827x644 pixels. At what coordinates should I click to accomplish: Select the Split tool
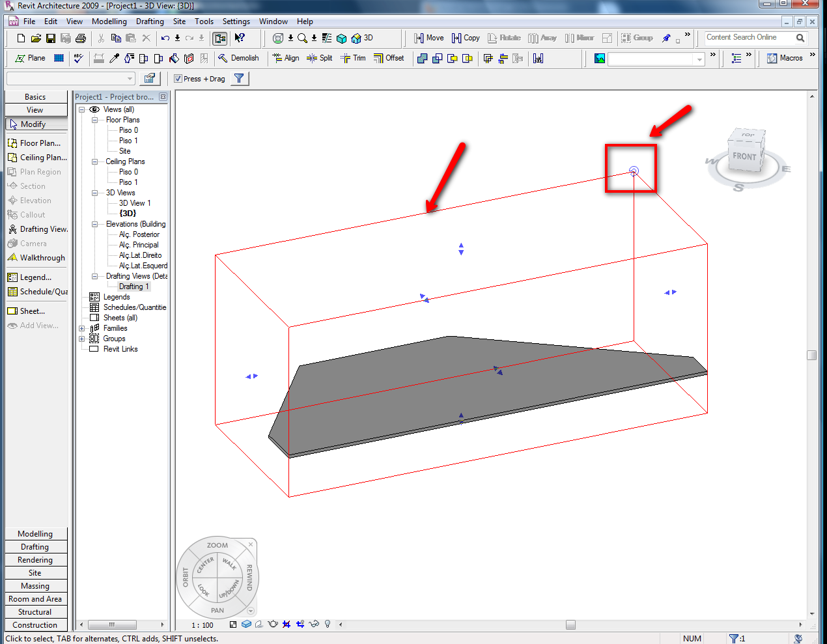pyautogui.click(x=320, y=59)
